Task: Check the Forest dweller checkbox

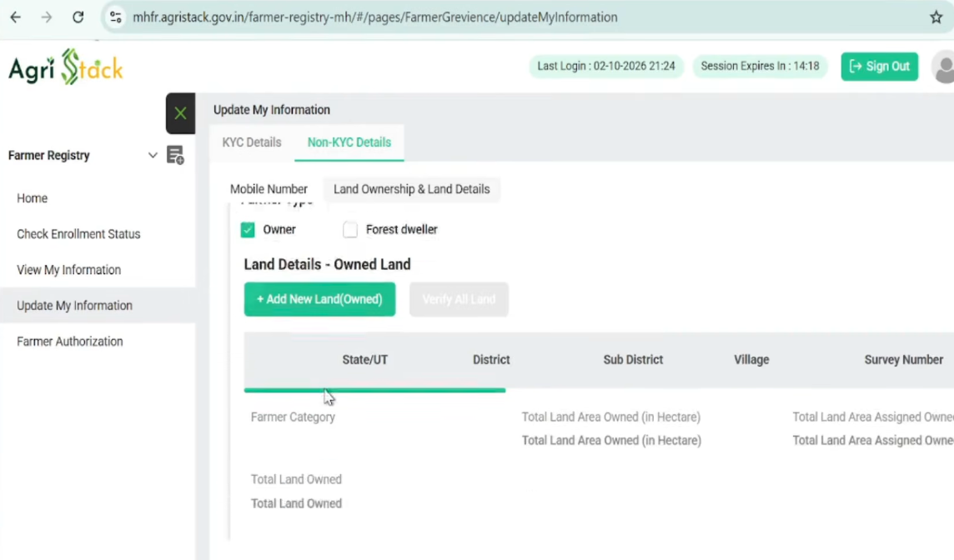Action: 350,230
